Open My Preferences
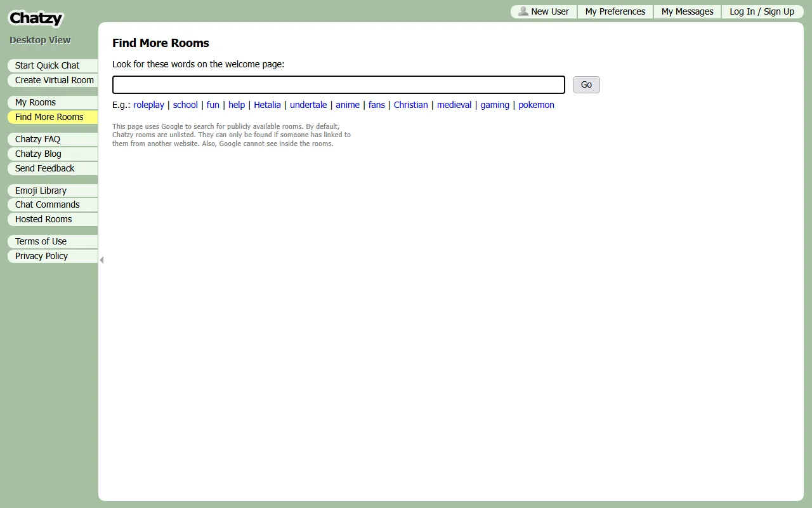This screenshot has height=508, width=812. pos(615,11)
